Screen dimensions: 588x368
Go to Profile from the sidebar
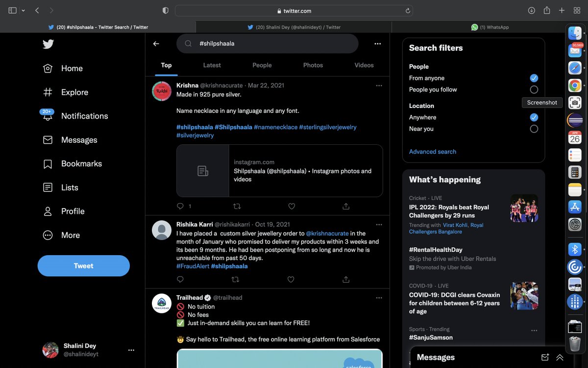click(64, 211)
